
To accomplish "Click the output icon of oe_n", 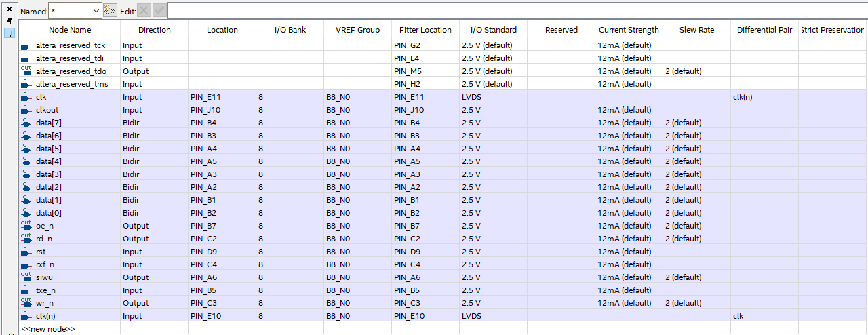I will click(x=26, y=226).
